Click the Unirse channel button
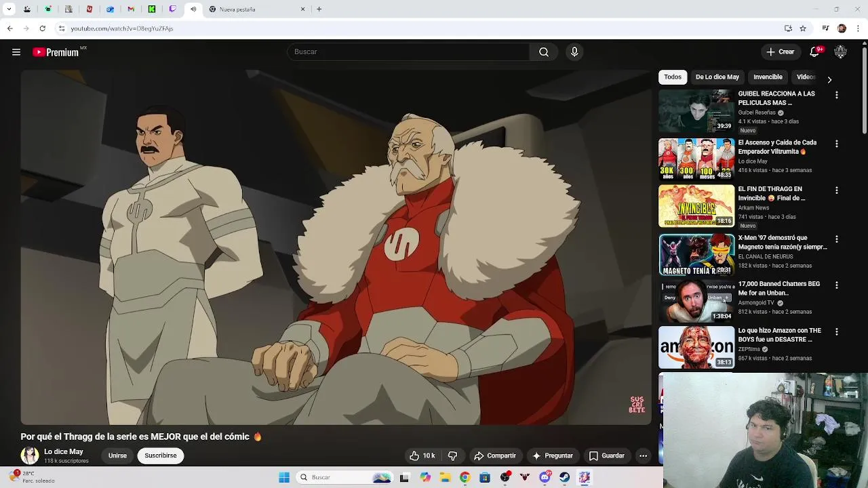 point(117,455)
